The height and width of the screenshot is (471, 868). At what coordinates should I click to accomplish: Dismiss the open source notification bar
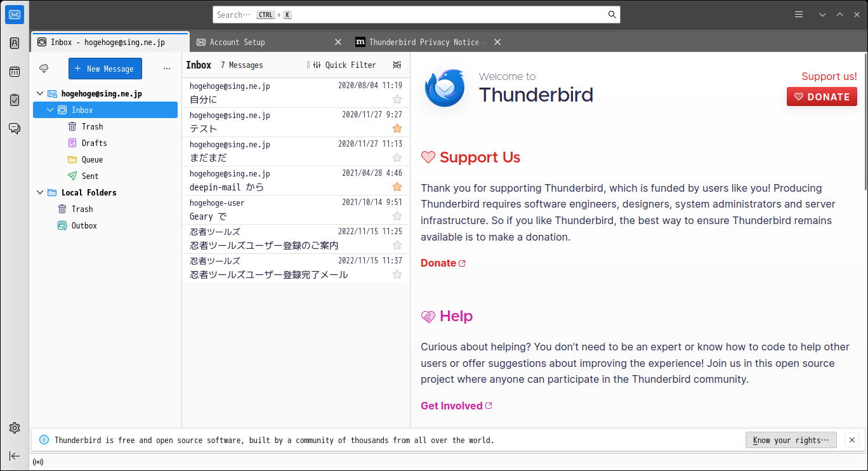click(x=852, y=440)
